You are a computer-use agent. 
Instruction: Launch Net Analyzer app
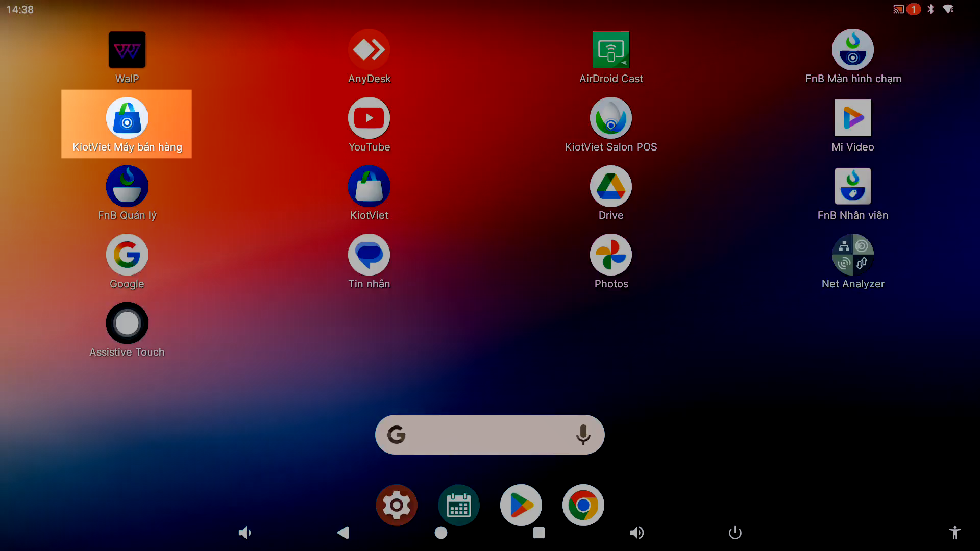pos(852,255)
